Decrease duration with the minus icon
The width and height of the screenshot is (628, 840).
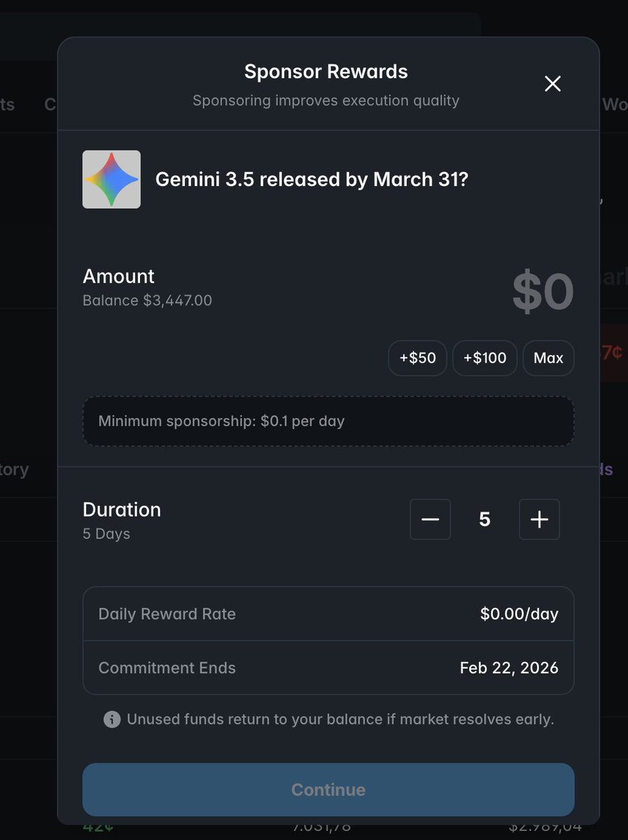point(430,519)
